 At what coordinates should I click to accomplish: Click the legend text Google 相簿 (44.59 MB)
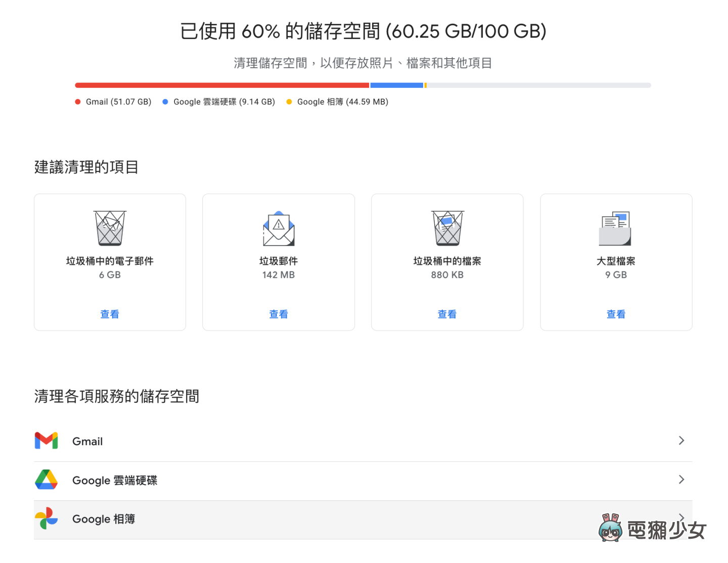pos(343,102)
